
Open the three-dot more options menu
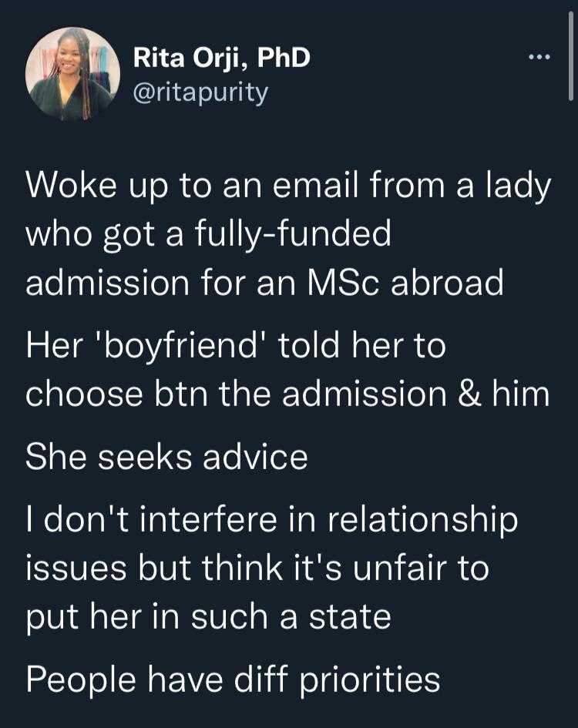tap(539, 58)
